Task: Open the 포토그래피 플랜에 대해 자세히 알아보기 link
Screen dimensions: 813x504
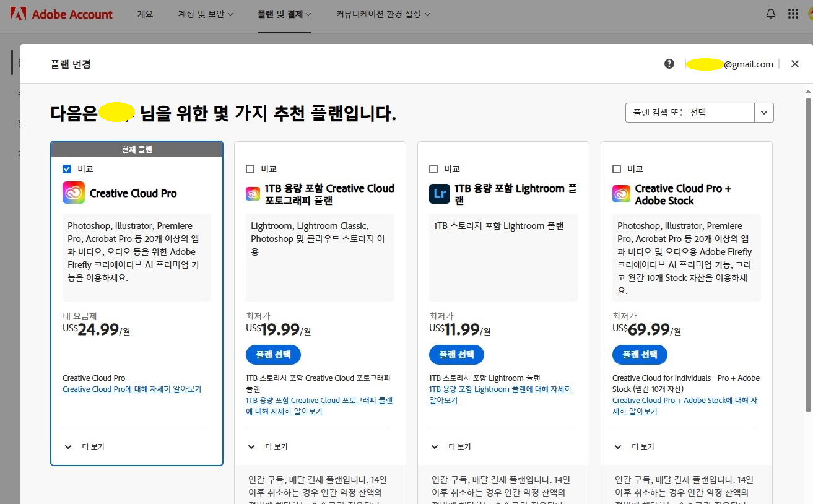Action: 320,406
